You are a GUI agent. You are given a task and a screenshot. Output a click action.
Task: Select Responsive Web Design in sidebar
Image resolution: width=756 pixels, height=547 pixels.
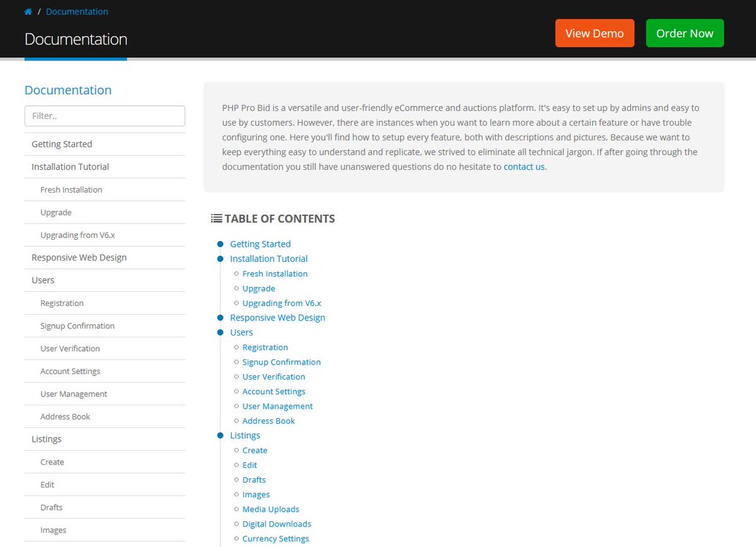click(105, 257)
